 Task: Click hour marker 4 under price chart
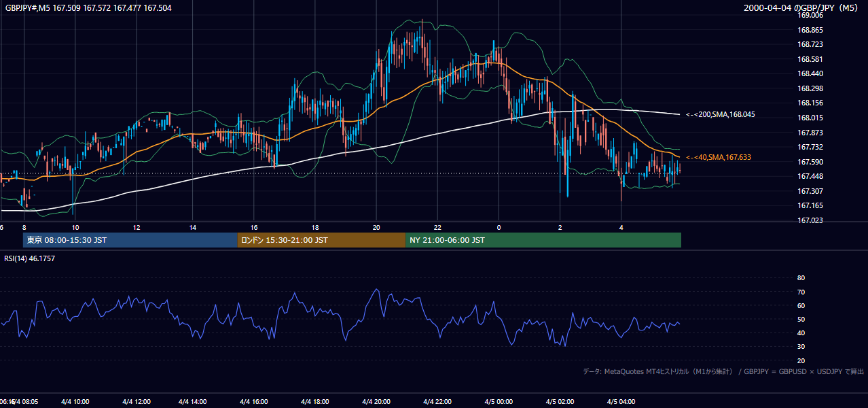(x=621, y=227)
